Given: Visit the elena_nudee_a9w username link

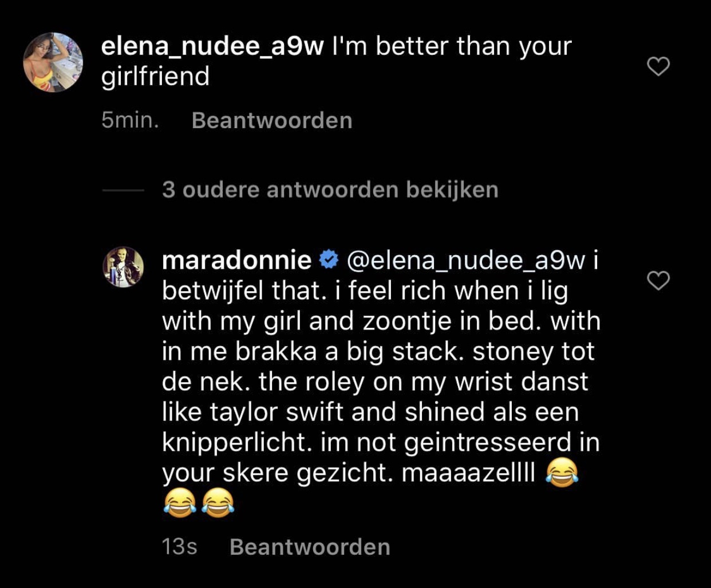Looking at the screenshot, I should tap(212, 46).
